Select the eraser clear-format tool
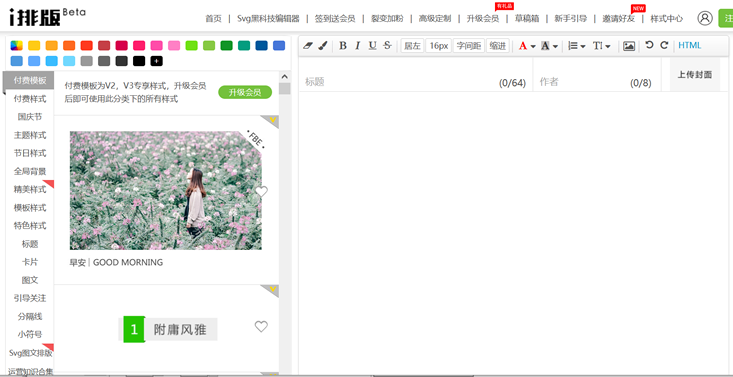 tap(308, 45)
